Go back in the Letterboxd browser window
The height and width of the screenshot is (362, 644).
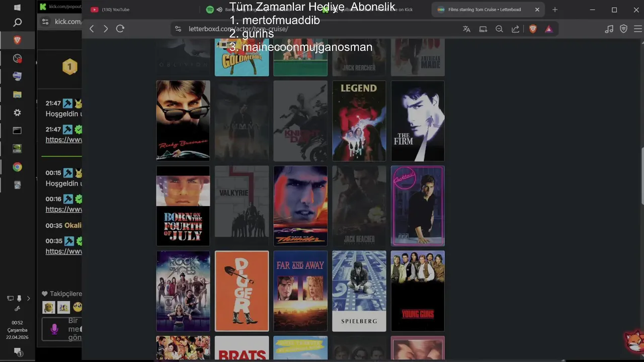pyautogui.click(x=92, y=29)
